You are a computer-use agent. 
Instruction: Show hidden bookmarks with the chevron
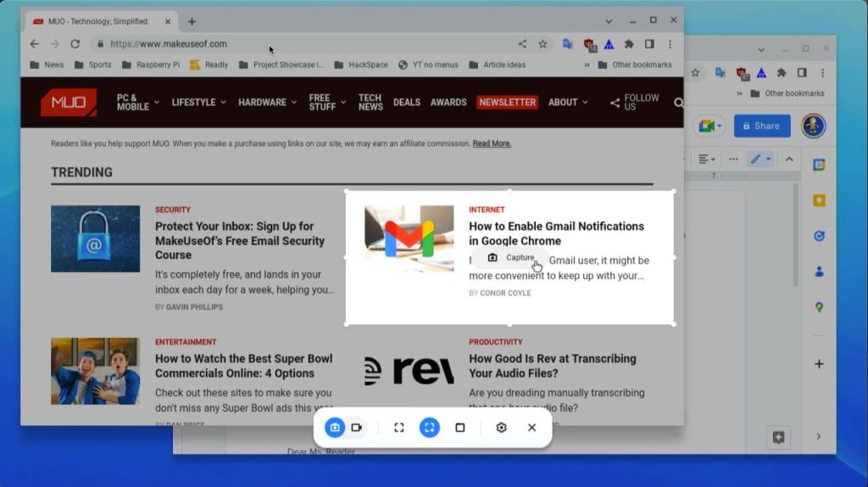pos(587,64)
